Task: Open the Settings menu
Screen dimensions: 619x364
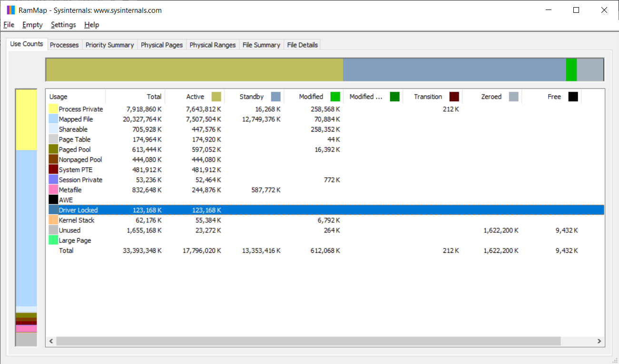Action: click(63, 25)
